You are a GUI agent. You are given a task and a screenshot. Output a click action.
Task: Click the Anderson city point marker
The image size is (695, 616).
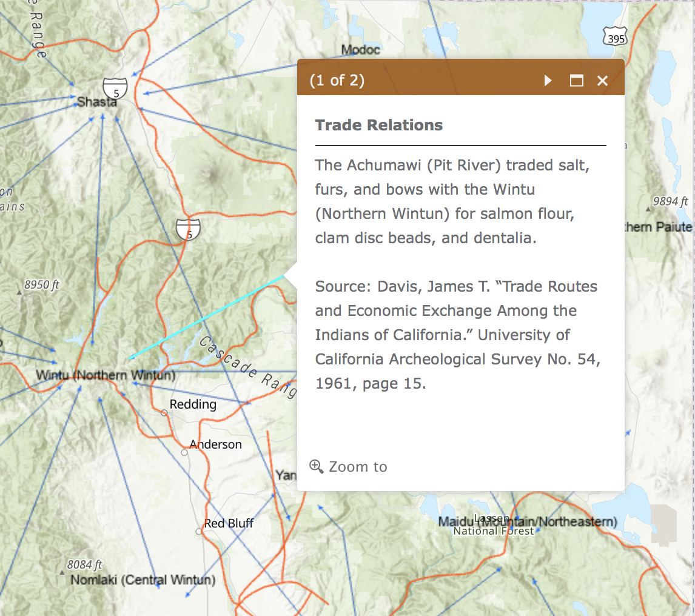pos(184,452)
